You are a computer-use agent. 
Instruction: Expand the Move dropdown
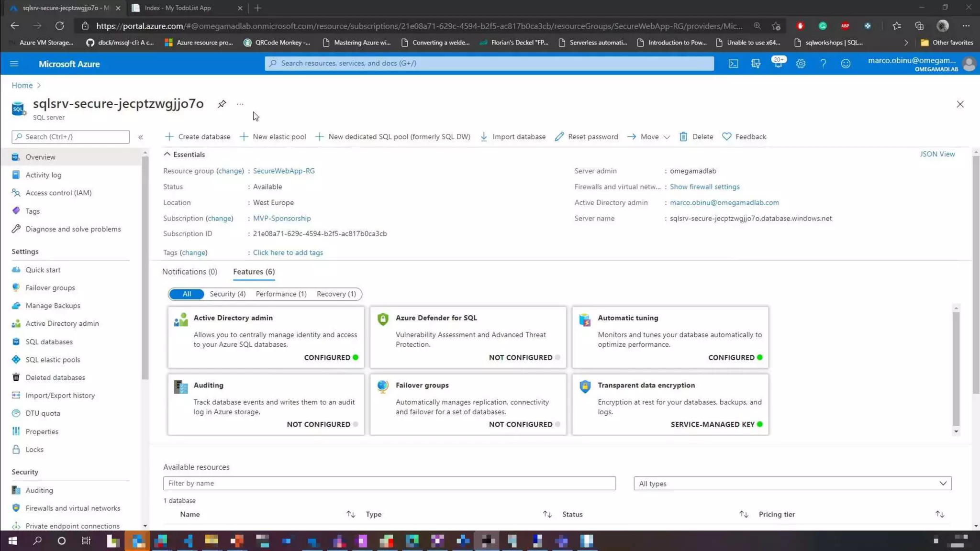point(666,137)
